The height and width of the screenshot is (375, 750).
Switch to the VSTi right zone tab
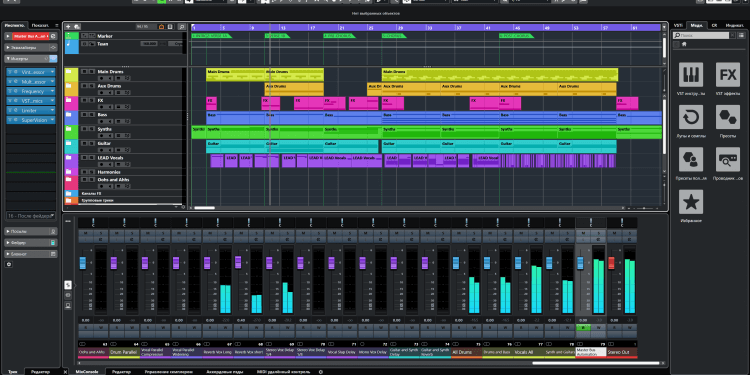pyautogui.click(x=678, y=25)
